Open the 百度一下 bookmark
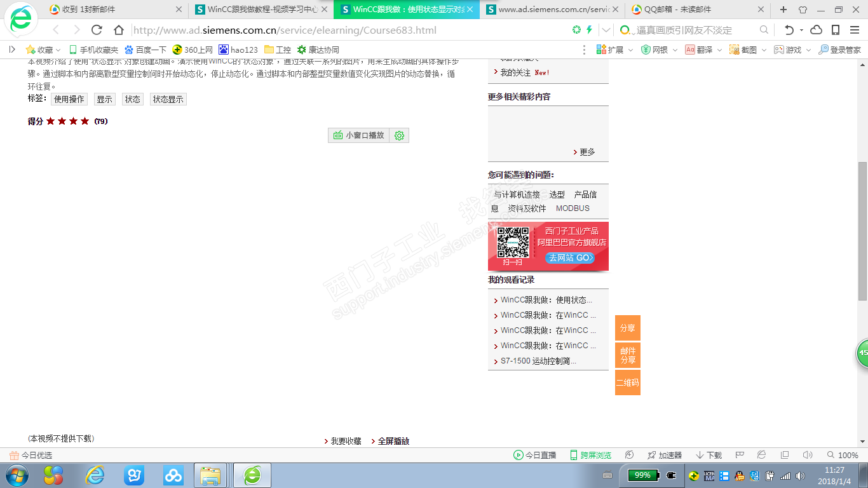Screen dimensions: 868x488 point(146,50)
